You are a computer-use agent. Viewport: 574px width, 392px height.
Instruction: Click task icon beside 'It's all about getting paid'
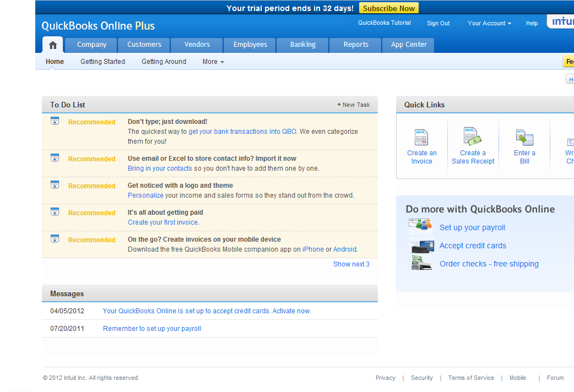(x=55, y=213)
